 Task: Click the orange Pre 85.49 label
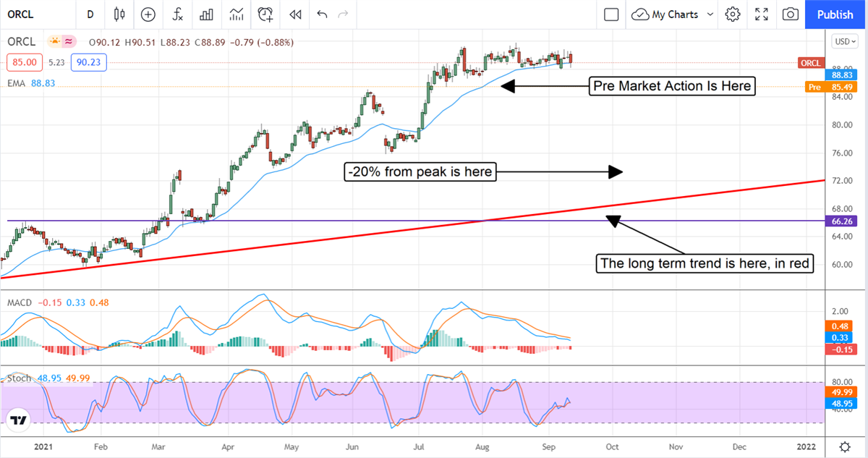click(x=831, y=87)
